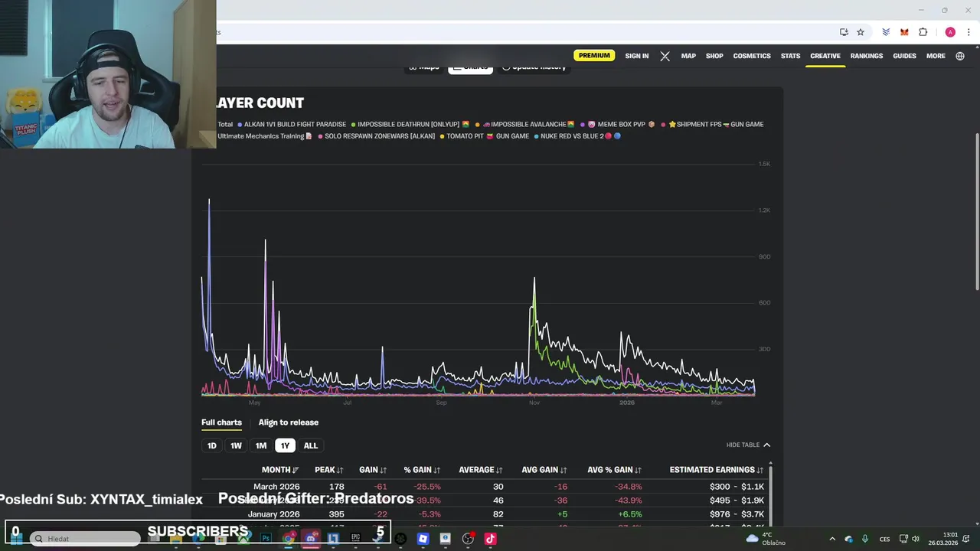Click the page vertical scrollbar
980x551 pixels.
(x=976, y=212)
